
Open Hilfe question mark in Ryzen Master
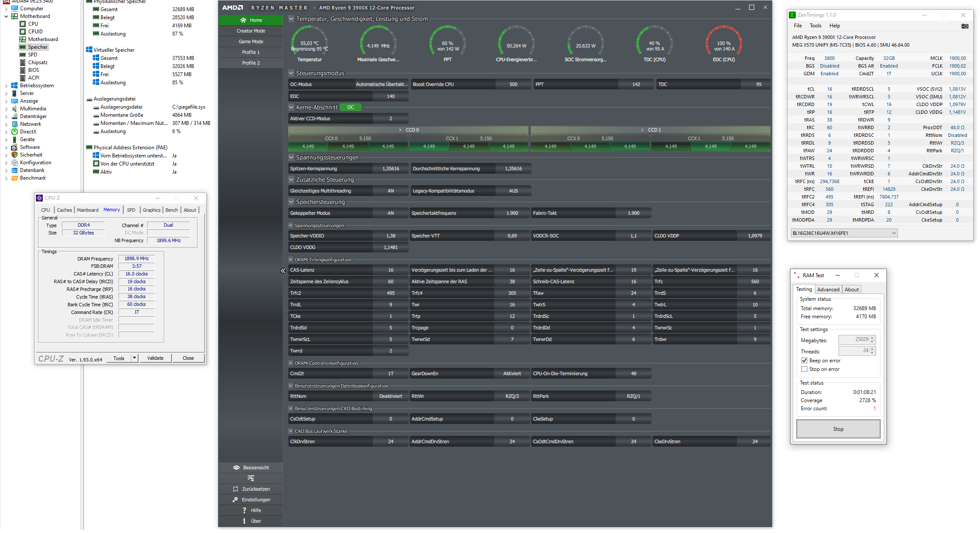tap(244, 510)
